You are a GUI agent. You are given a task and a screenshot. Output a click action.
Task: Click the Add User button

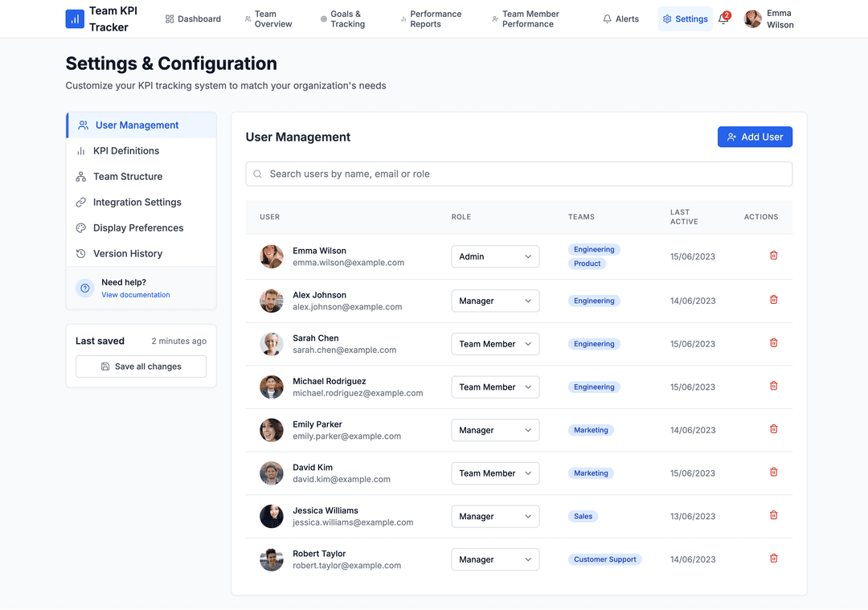click(755, 137)
